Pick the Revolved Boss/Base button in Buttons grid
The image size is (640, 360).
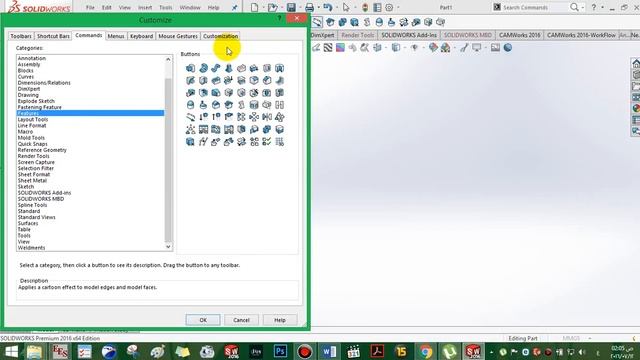point(203,68)
